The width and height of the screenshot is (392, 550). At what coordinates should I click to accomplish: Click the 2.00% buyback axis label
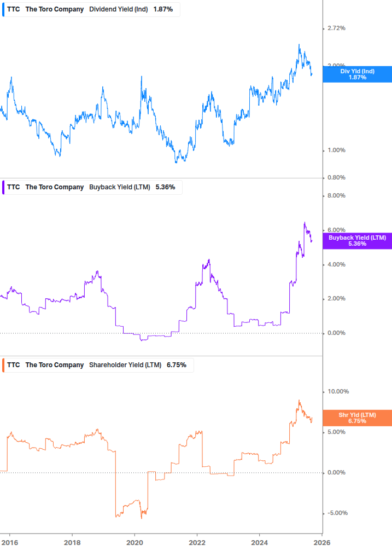pos(336,299)
